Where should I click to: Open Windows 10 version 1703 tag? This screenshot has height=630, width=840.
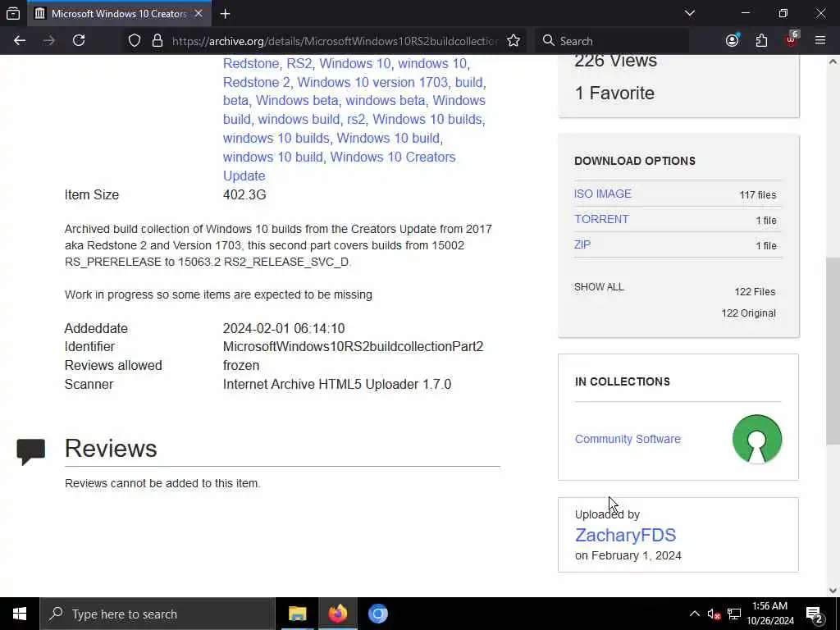coord(372,83)
